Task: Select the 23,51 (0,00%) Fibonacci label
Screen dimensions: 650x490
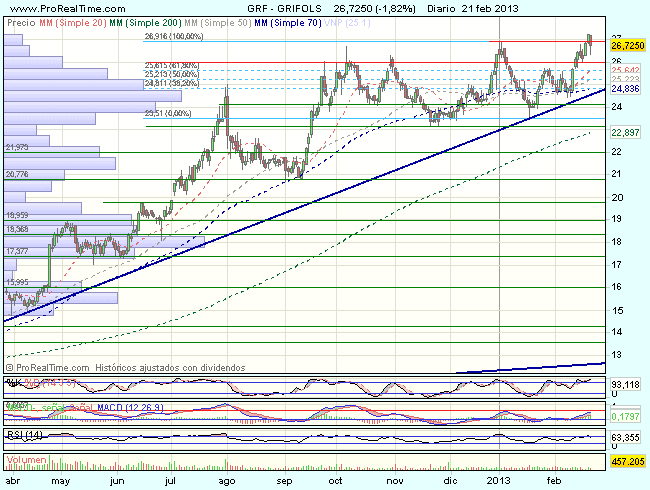Action: pyautogui.click(x=167, y=113)
